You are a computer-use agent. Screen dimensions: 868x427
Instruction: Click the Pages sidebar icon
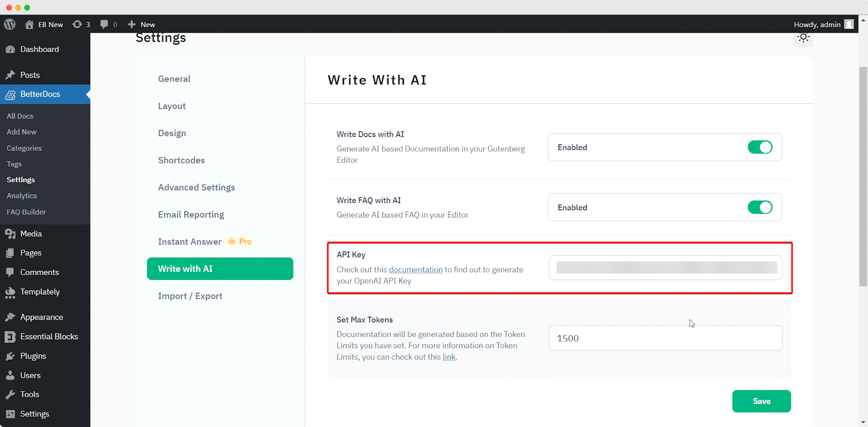pyautogui.click(x=10, y=253)
